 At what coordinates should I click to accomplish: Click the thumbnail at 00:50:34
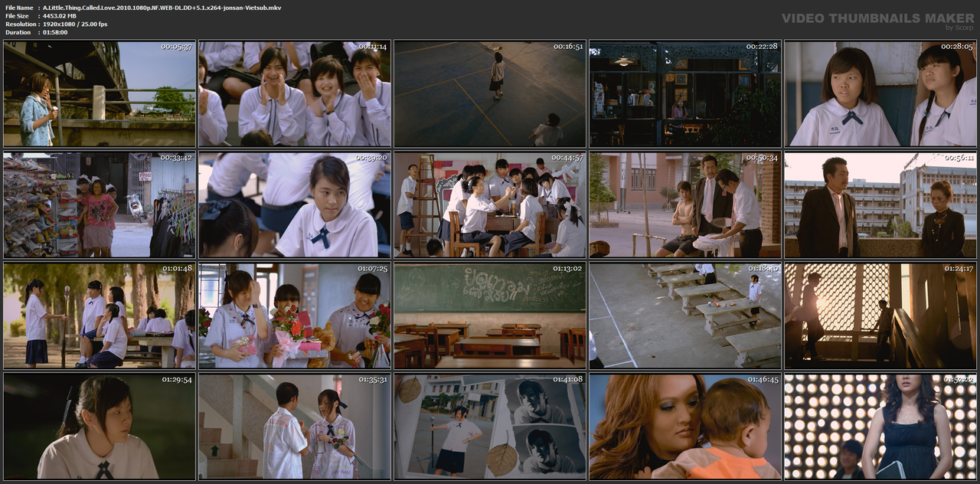point(685,204)
